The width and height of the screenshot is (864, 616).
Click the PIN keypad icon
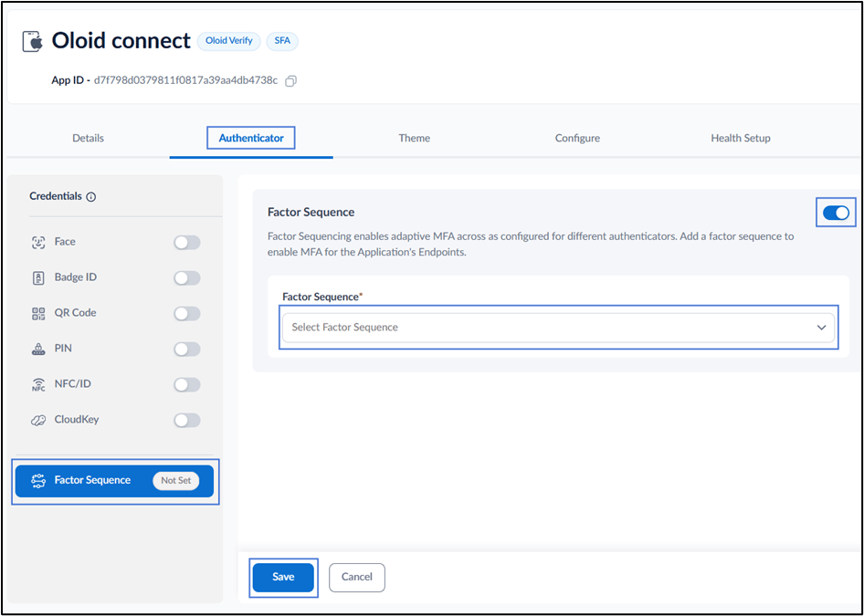(37, 349)
